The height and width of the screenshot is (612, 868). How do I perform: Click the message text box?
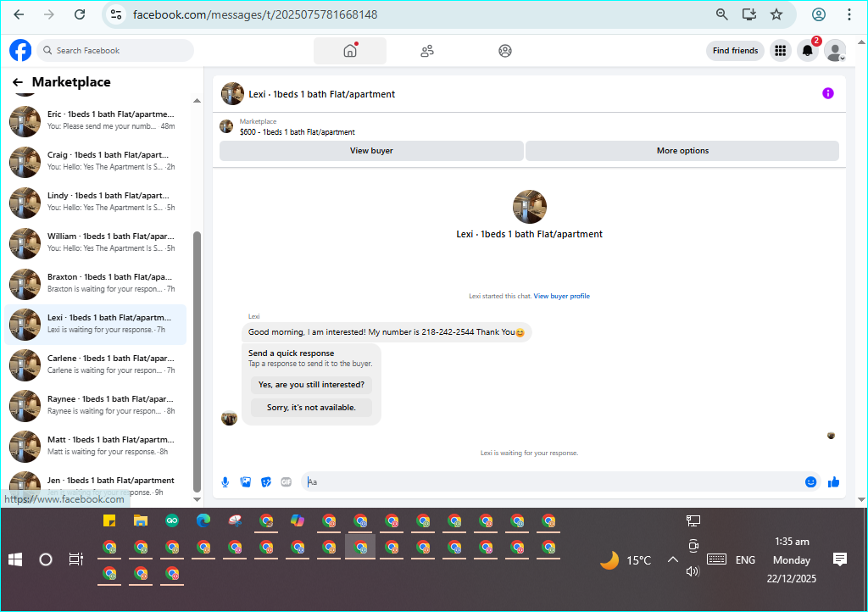point(554,482)
